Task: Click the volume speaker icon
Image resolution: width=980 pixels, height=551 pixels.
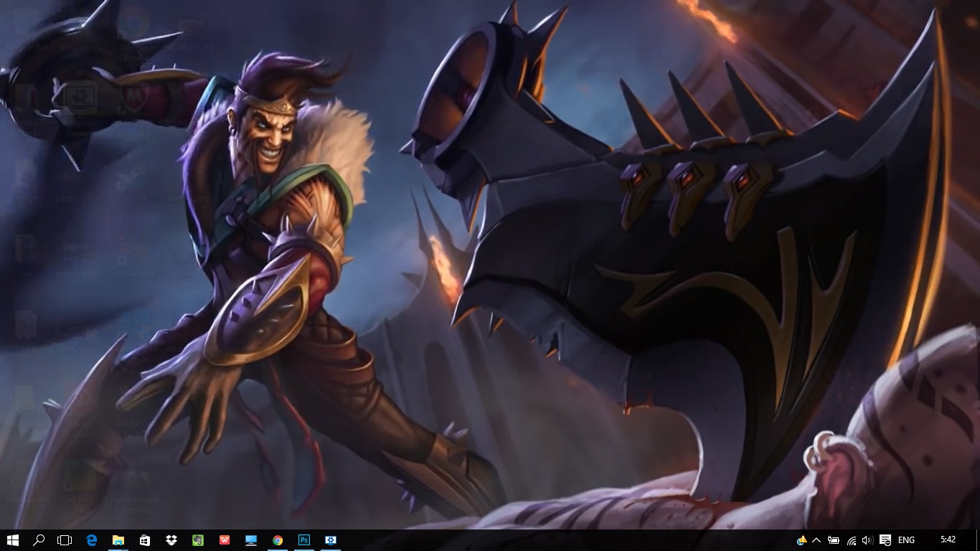Action: click(867, 540)
